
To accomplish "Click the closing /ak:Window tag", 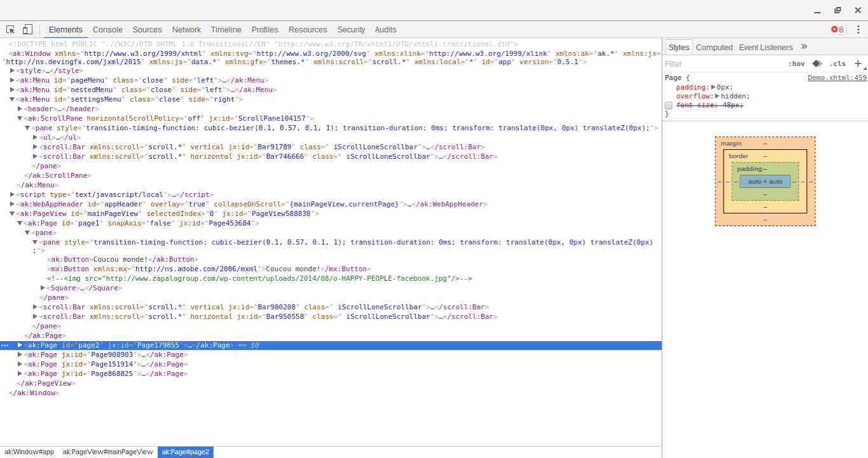I will click(34, 393).
